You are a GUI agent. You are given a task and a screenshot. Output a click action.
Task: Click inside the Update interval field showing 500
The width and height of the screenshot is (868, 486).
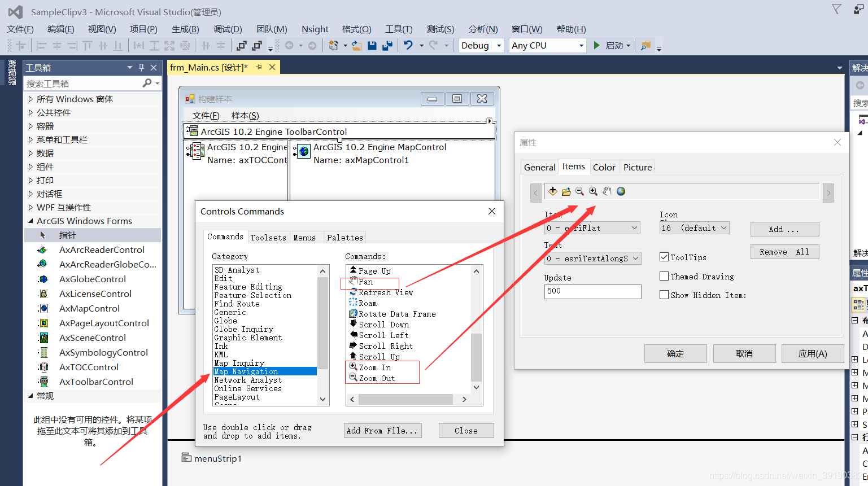click(592, 291)
